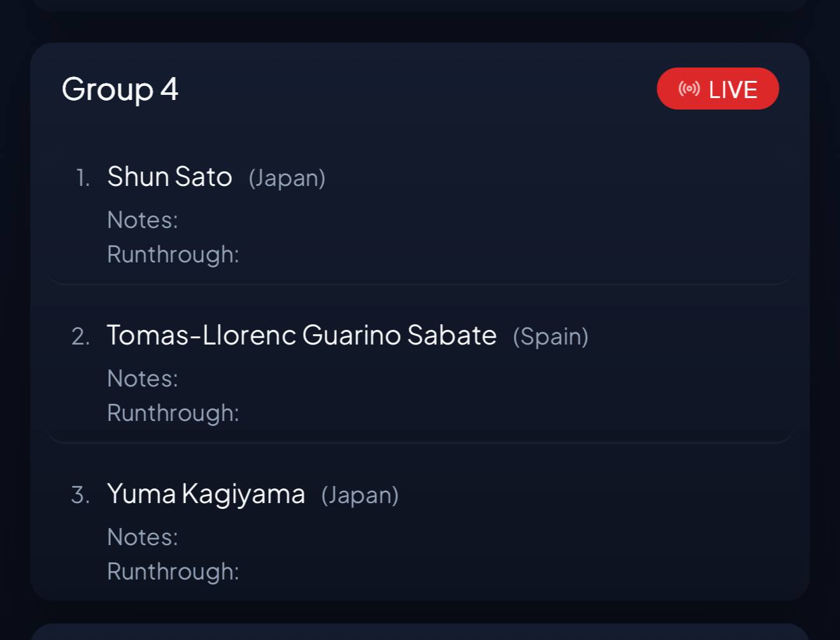
Task: Click the (Spain) country label
Action: point(551,336)
